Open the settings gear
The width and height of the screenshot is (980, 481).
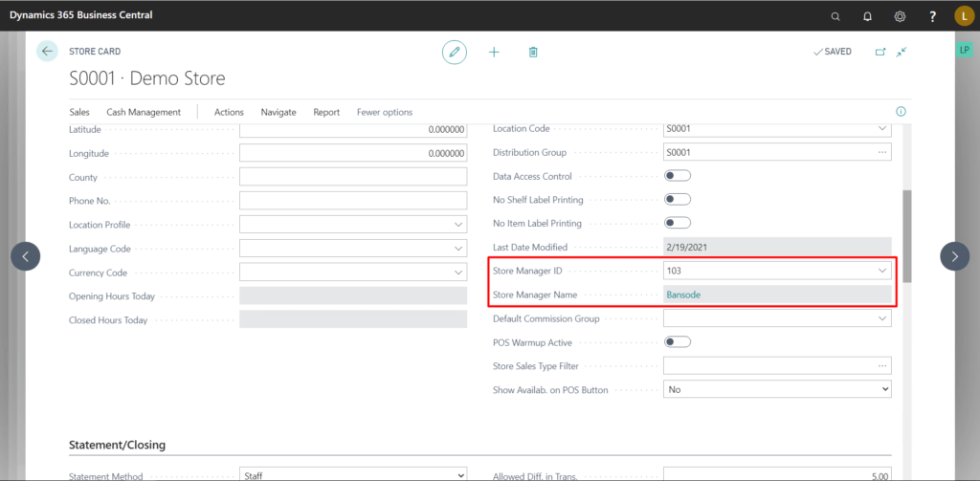900,16
